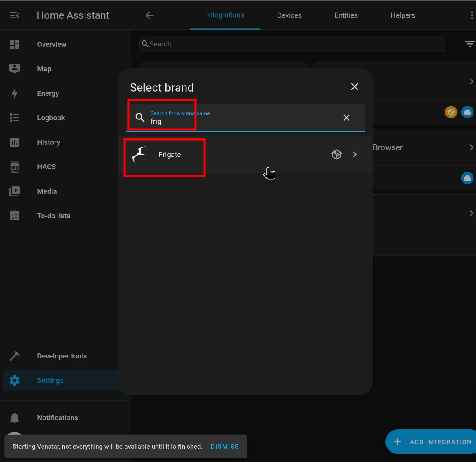Click the magnifier icon in brand search
The image size is (476, 462).
140,118
